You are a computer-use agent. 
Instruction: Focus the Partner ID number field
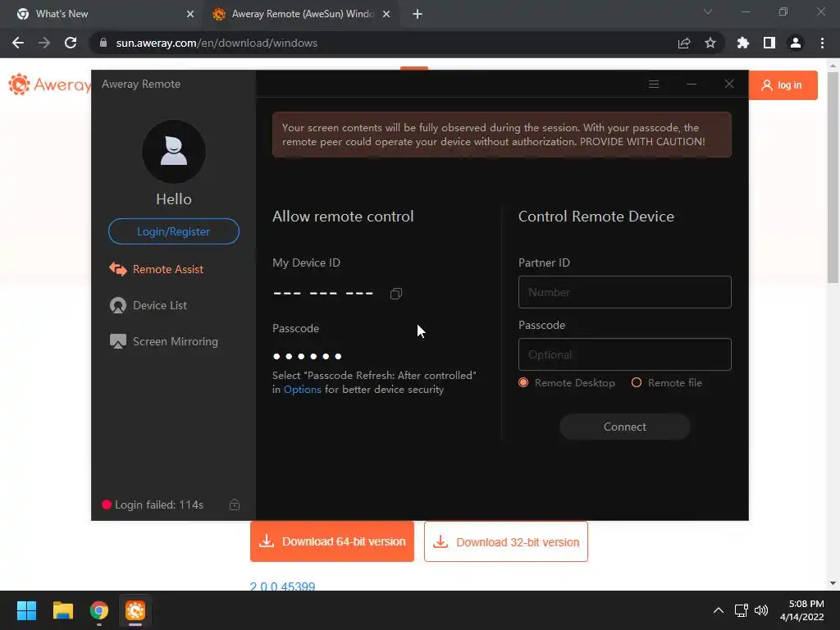[x=624, y=292]
